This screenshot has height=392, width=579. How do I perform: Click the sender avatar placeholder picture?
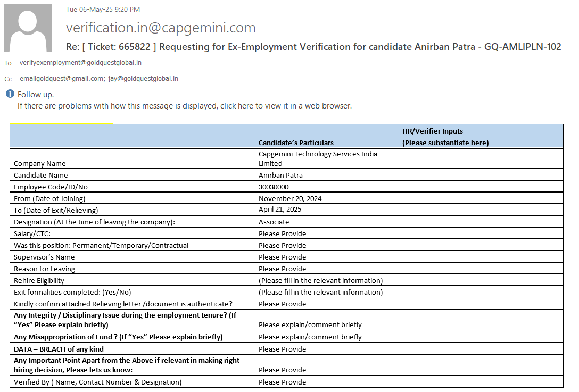[28, 28]
